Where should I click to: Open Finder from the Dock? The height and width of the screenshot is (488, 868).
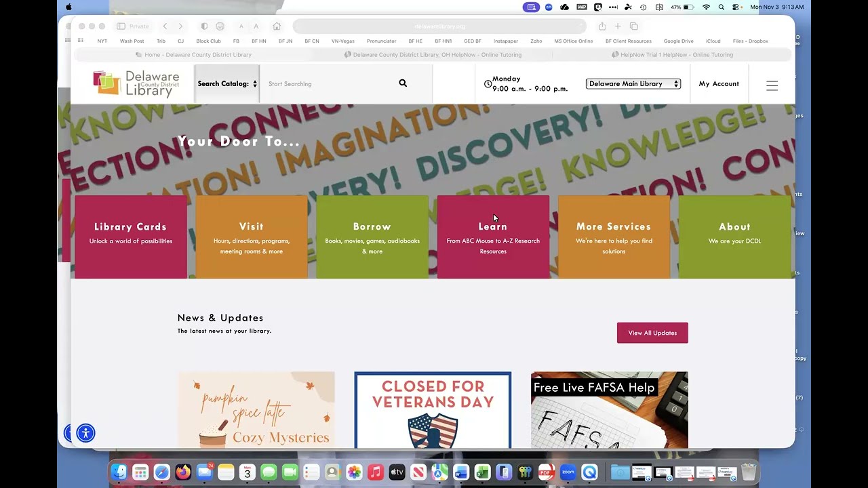pos(119,472)
